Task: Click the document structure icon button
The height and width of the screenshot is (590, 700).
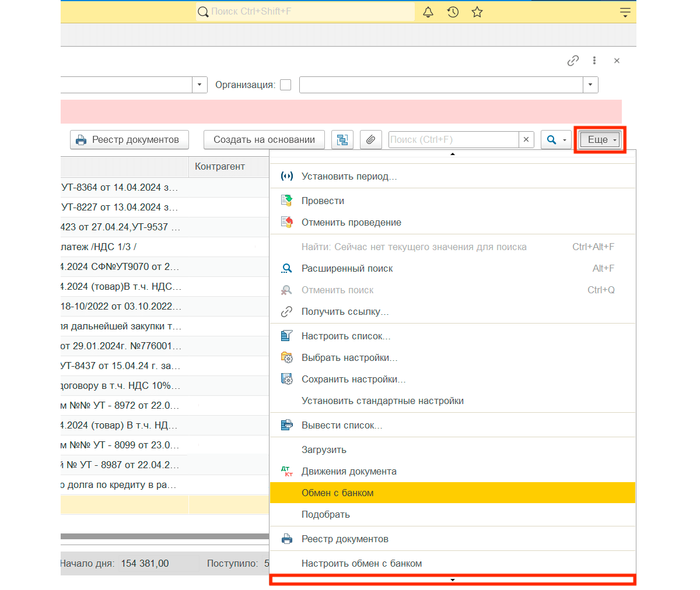Action: [342, 140]
